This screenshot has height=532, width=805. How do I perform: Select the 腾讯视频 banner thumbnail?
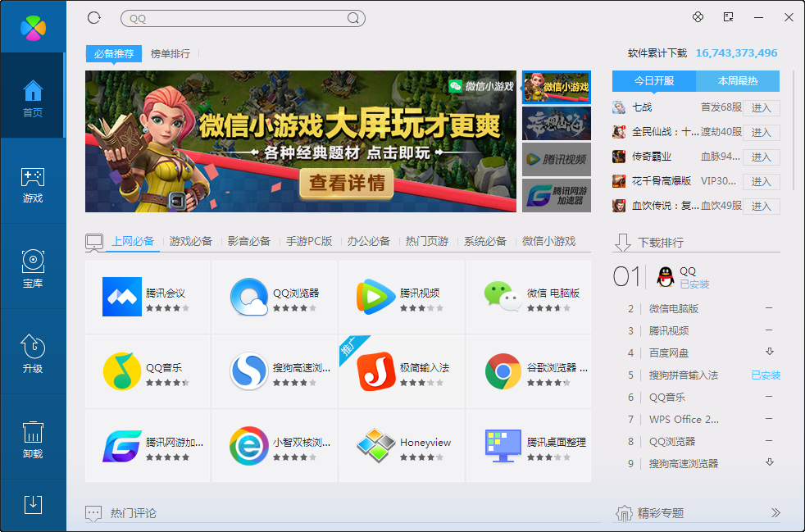tap(557, 159)
